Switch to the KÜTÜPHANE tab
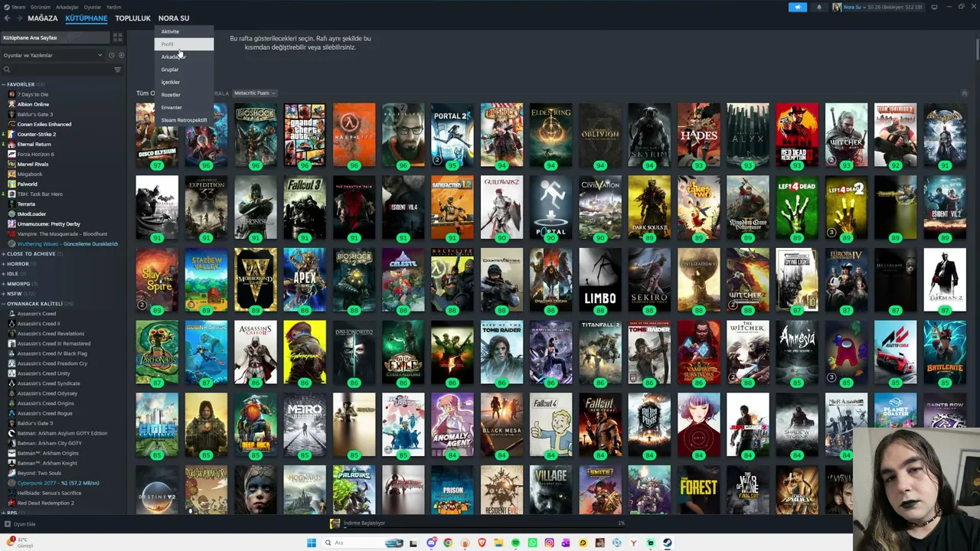The height and width of the screenshot is (551, 980). [x=87, y=18]
